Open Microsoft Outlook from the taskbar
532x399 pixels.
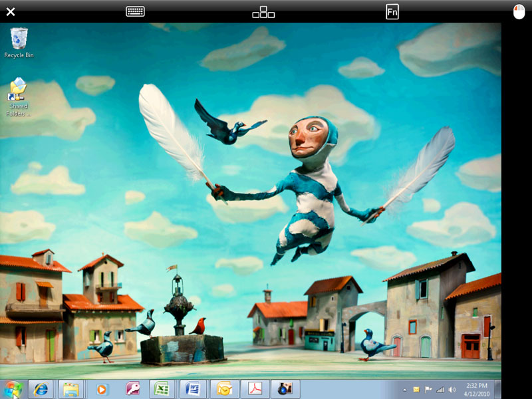223,389
